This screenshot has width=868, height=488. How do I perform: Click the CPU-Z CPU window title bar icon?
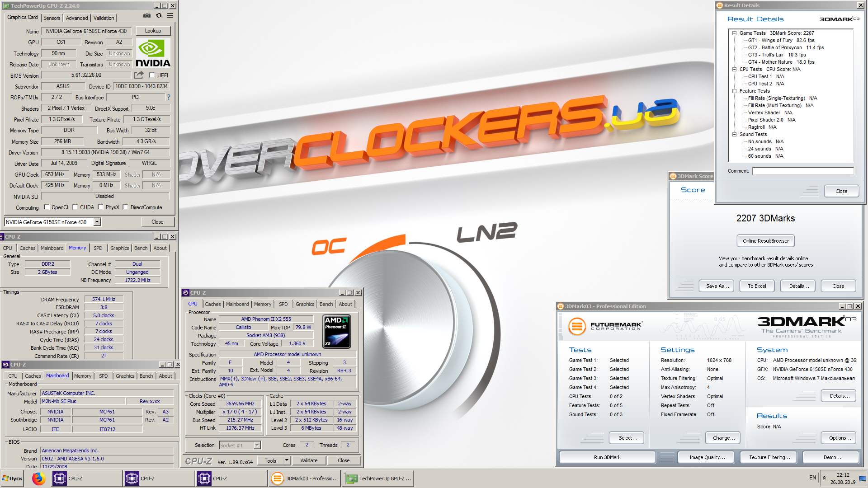[186, 293]
